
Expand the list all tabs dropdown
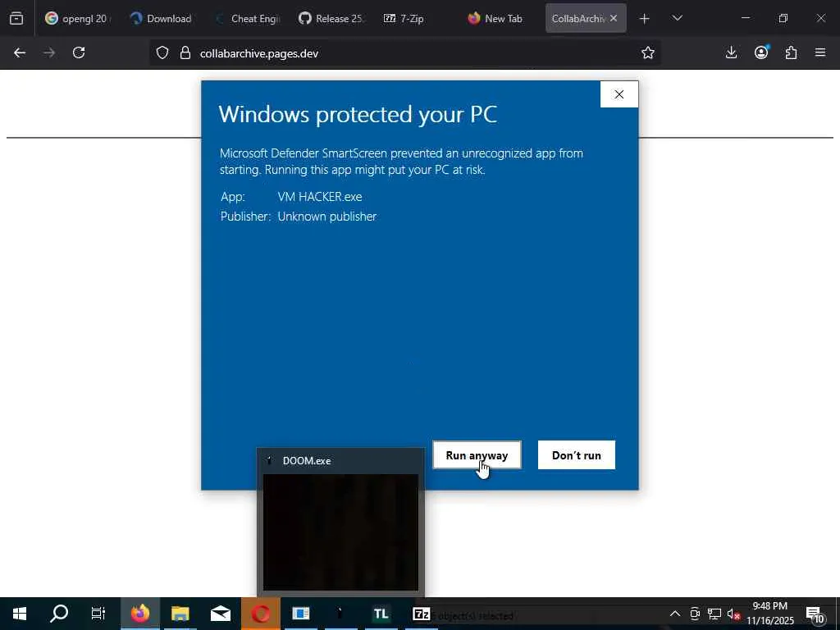(677, 18)
